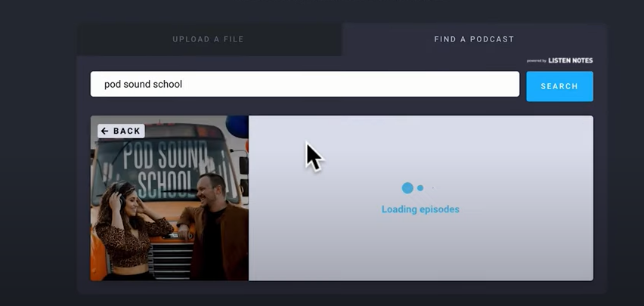Open the Listen Notes powered-by link
644x306 pixels.
560,60
